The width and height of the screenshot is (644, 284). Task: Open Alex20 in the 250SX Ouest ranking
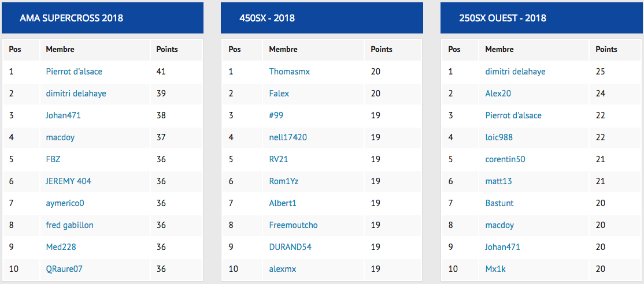[x=498, y=94]
